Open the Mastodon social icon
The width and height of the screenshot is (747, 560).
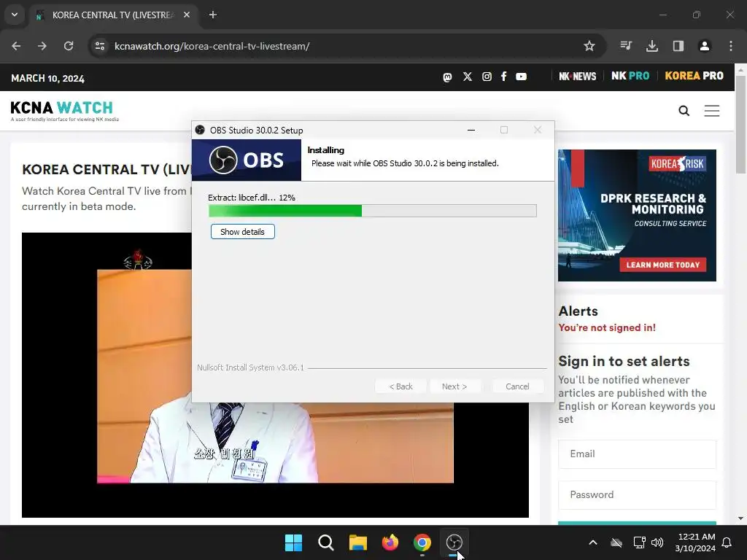447,77
